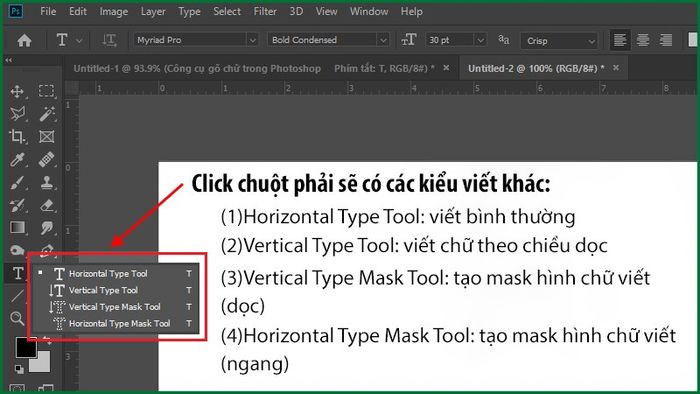Select the Pen tool in toolbar
Image resolution: width=700 pixels, height=394 pixels.
coord(47,251)
